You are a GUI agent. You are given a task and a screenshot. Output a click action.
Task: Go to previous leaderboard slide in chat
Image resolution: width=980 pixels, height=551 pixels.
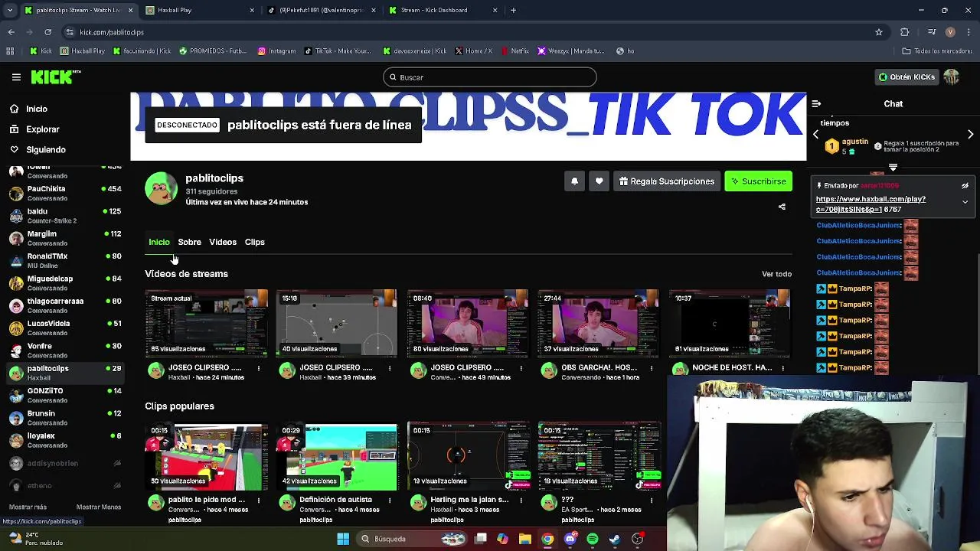815,135
